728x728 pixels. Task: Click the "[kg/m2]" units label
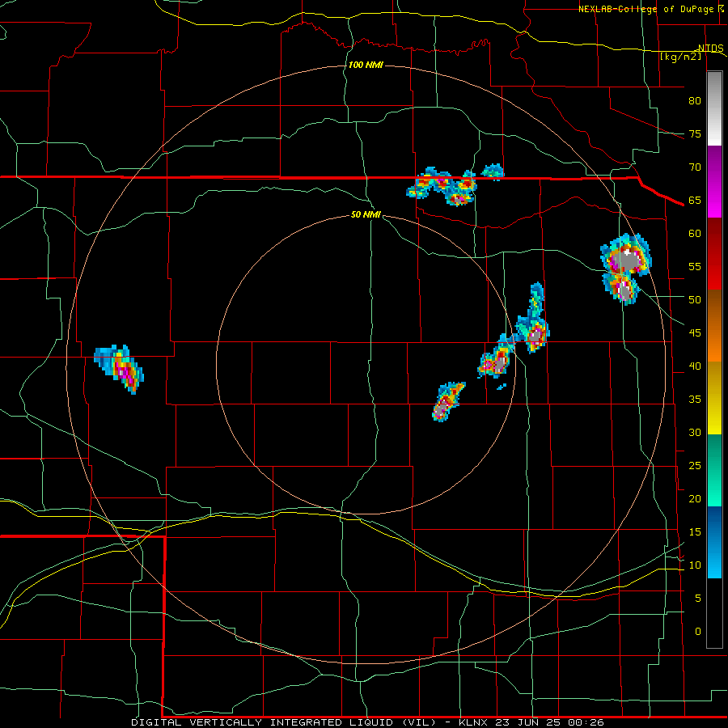click(680, 57)
